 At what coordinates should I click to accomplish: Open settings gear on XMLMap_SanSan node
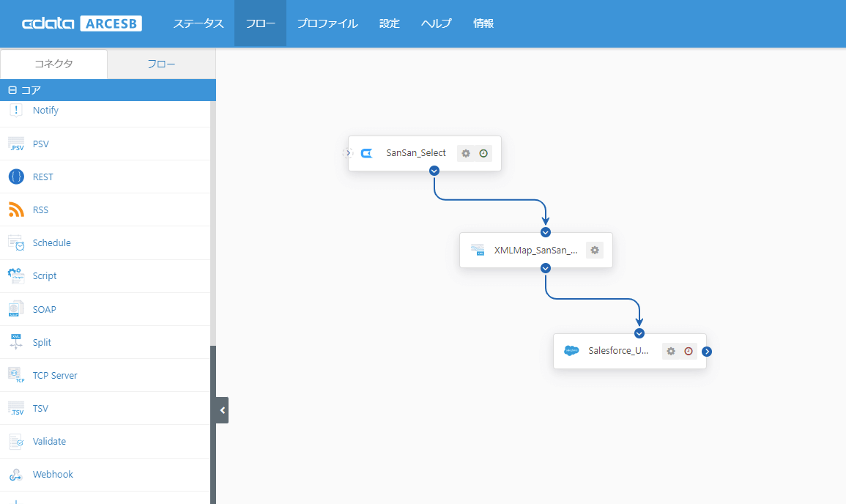click(x=595, y=250)
